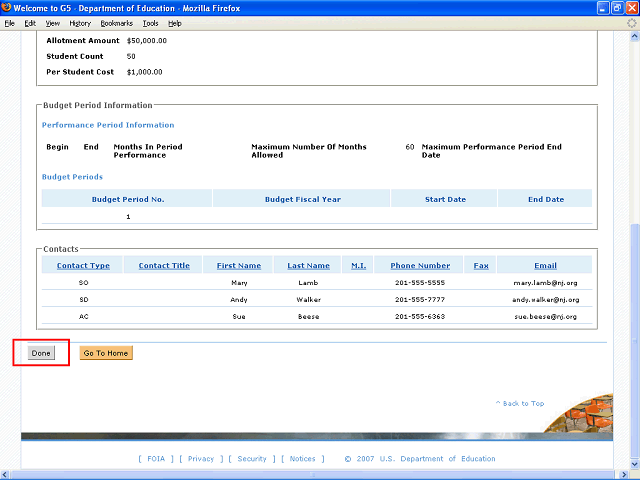Click the Go To Home button
This screenshot has width=640, height=480.
tap(105, 353)
